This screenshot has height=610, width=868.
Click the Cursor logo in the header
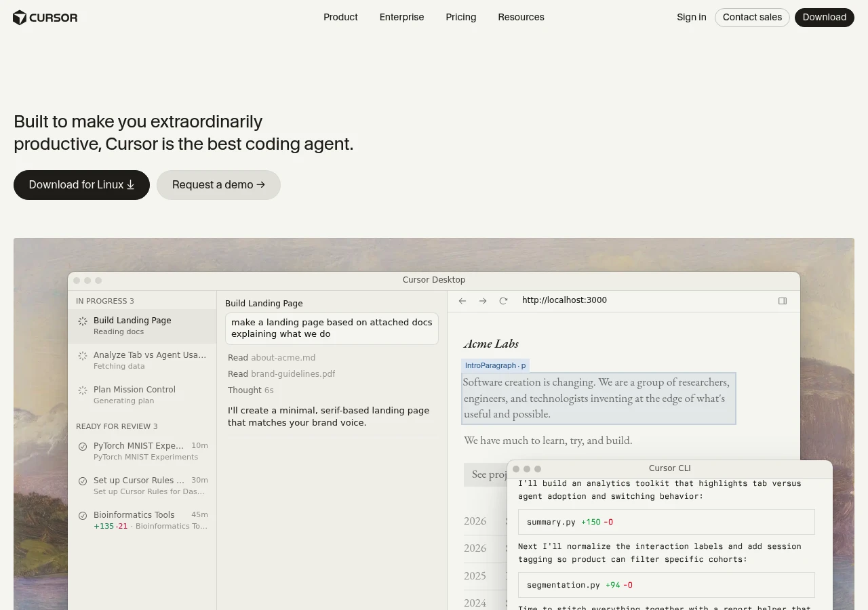45,18
